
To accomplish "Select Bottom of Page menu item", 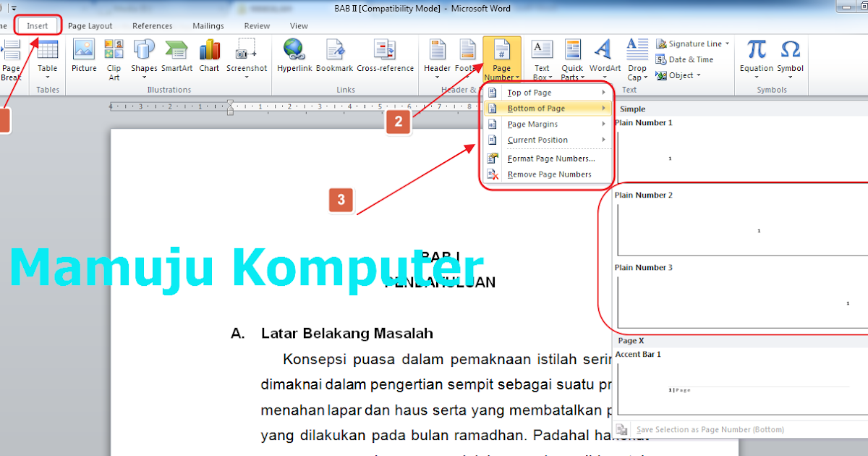I will click(x=548, y=109).
